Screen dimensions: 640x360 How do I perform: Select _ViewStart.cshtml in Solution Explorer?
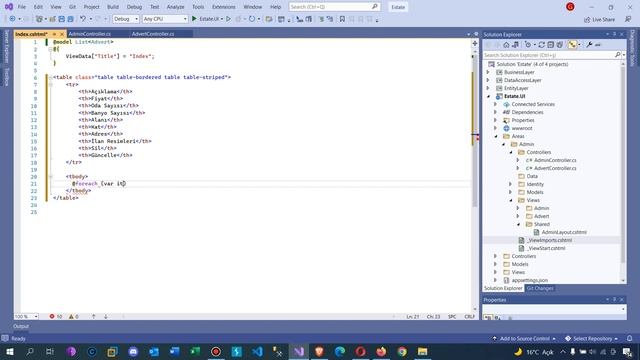(546, 248)
